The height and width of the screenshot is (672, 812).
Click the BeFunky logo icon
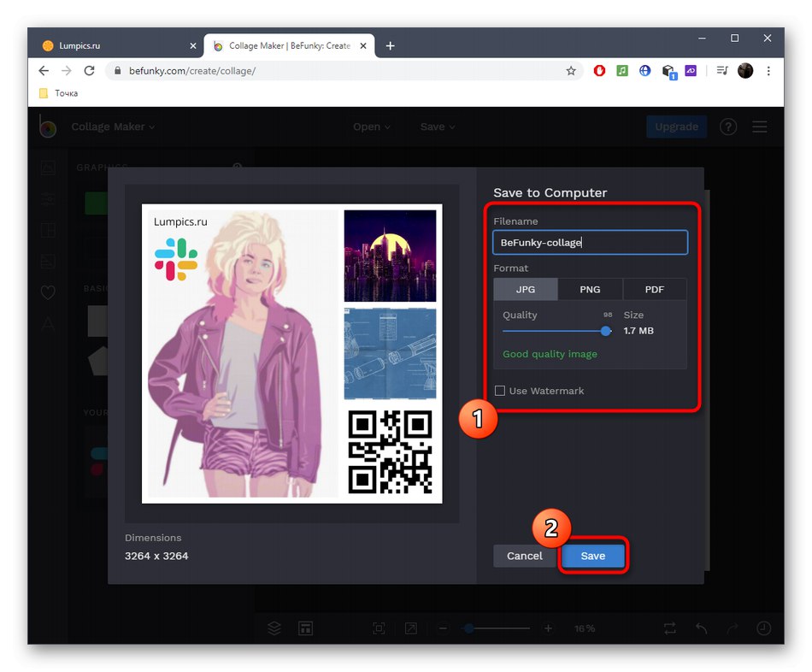click(48, 127)
